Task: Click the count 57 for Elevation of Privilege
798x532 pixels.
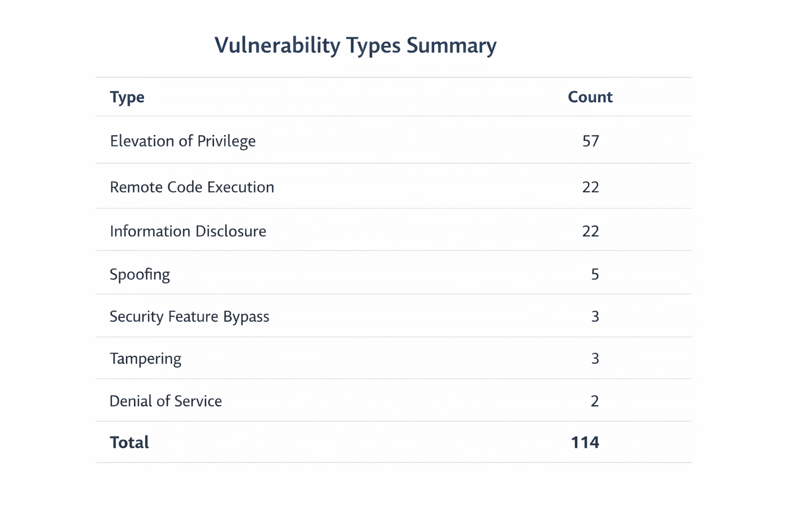Action: click(x=591, y=141)
